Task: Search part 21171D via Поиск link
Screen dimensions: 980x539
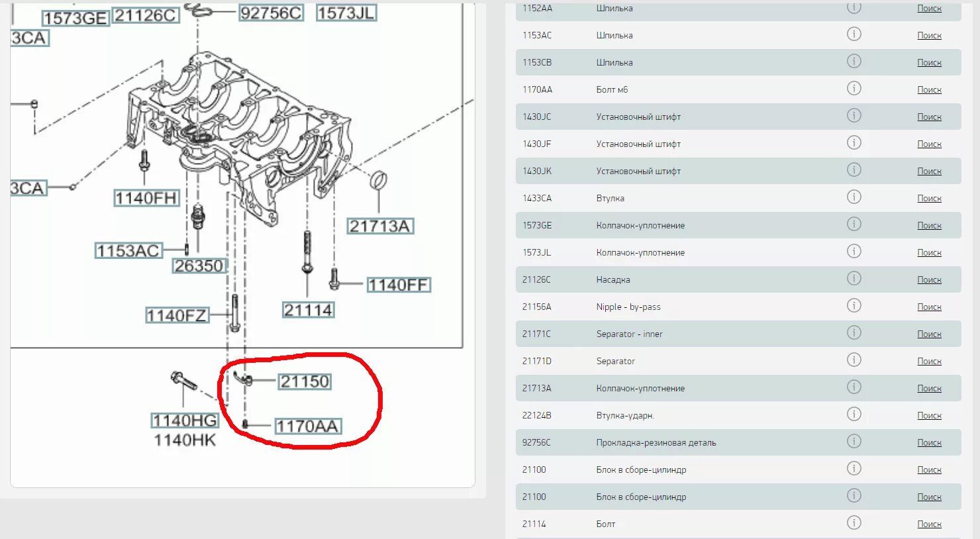Action: [x=929, y=362]
